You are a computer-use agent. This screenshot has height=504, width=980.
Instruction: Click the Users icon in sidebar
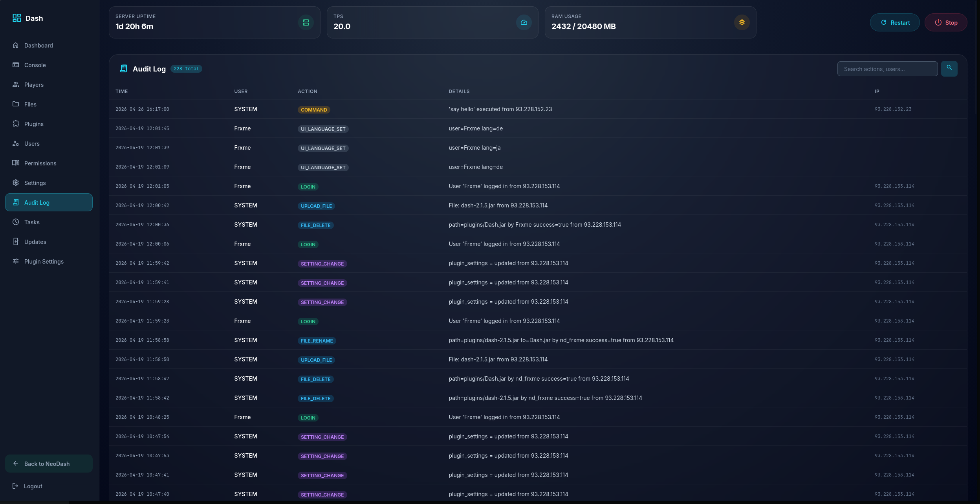(x=16, y=143)
